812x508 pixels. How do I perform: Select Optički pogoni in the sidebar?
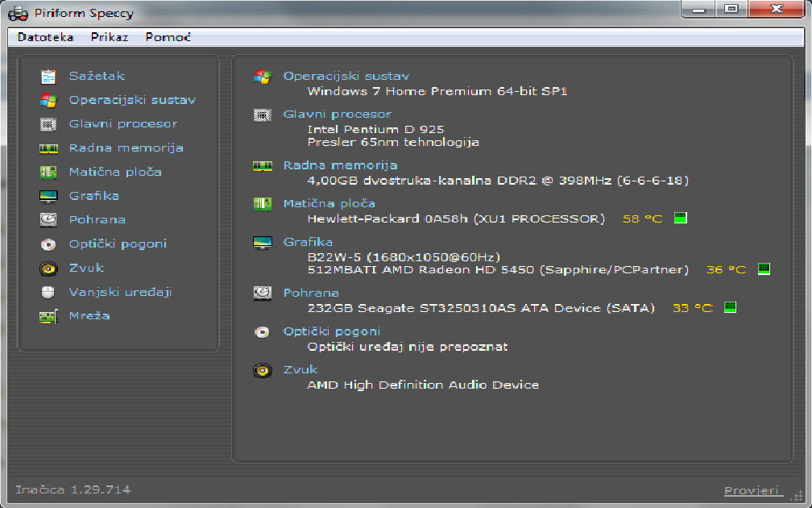[118, 244]
